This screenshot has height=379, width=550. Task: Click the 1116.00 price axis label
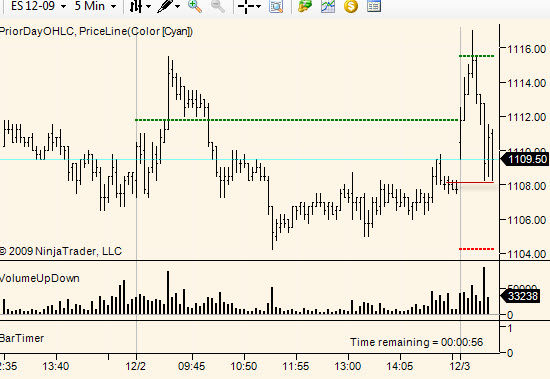526,49
